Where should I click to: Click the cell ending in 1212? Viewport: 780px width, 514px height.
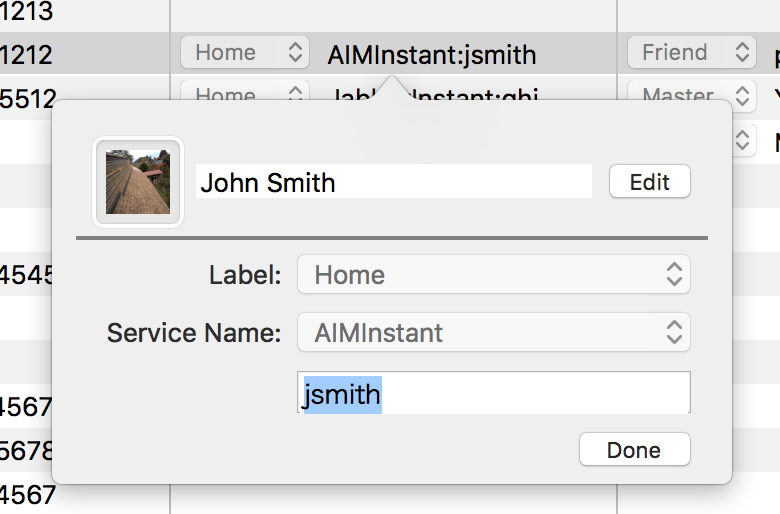[x=27, y=54]
